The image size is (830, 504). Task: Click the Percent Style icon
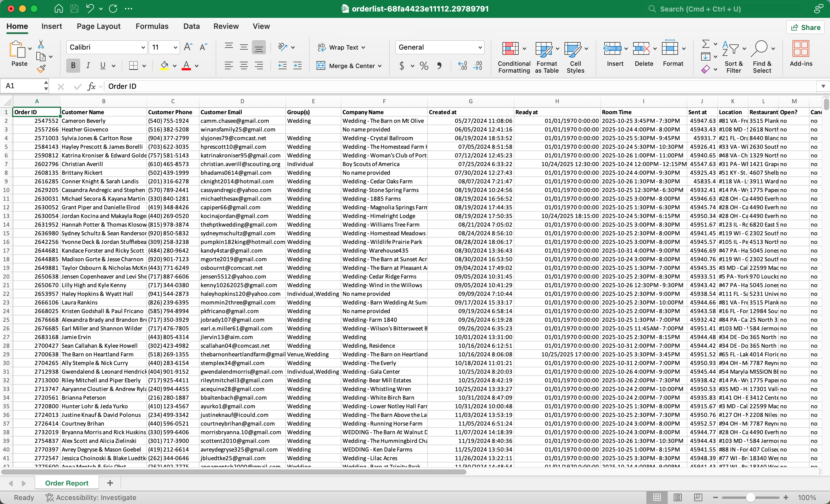click(x=424, y=66)
